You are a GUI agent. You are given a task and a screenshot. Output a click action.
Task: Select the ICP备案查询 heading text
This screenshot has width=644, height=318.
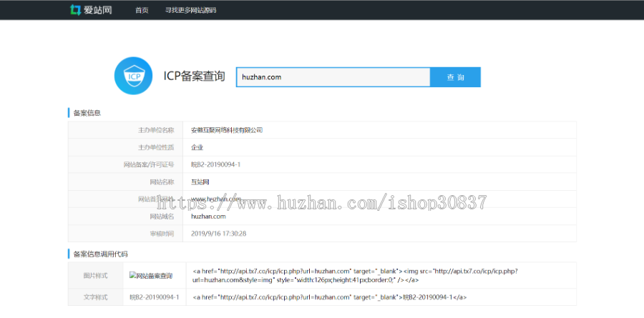[194, 76]
